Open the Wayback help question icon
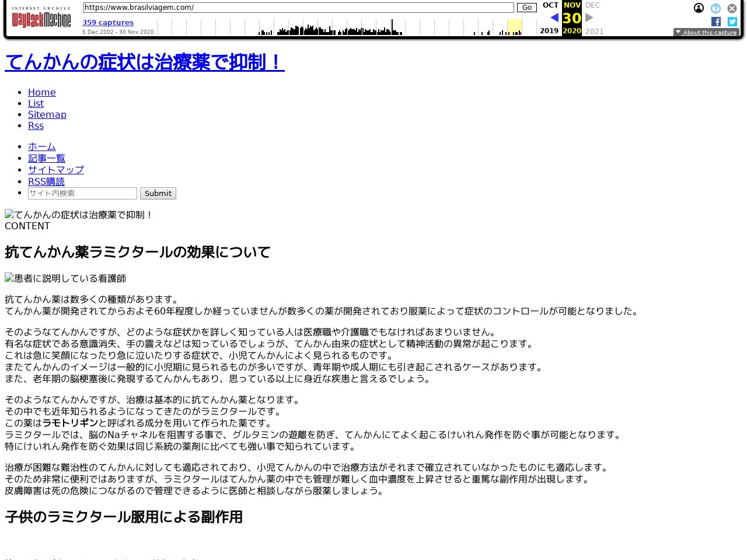The height and width of the screenshot is (560, 747). 715,8
